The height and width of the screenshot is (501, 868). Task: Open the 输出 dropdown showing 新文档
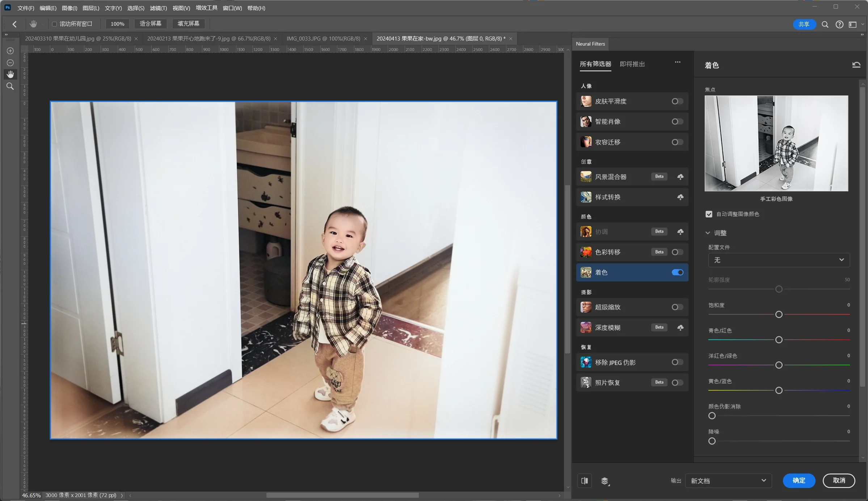coord(728,480)
